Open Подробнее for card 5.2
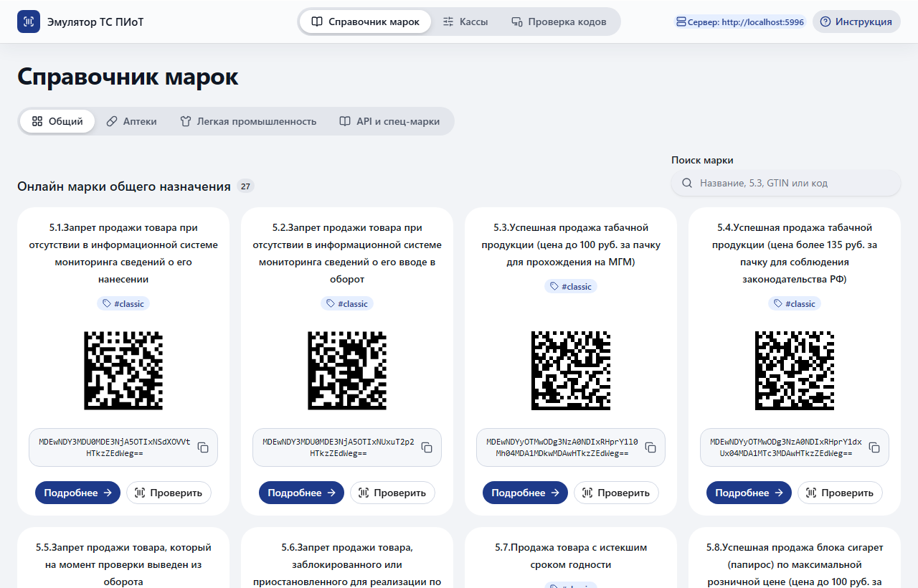This screenshot has width=918, height=588. [x=301, y=493]
